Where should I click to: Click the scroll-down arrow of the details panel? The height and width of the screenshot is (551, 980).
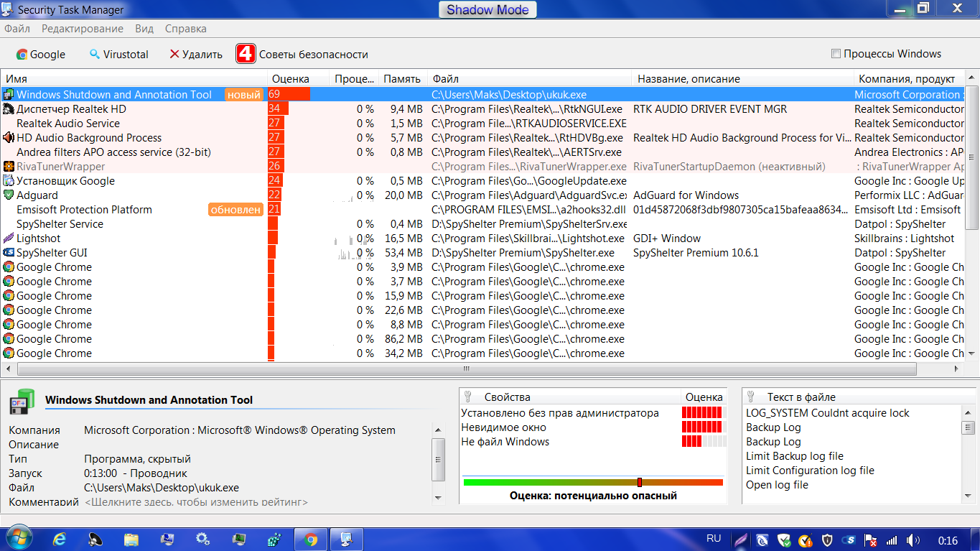(437, 496)
